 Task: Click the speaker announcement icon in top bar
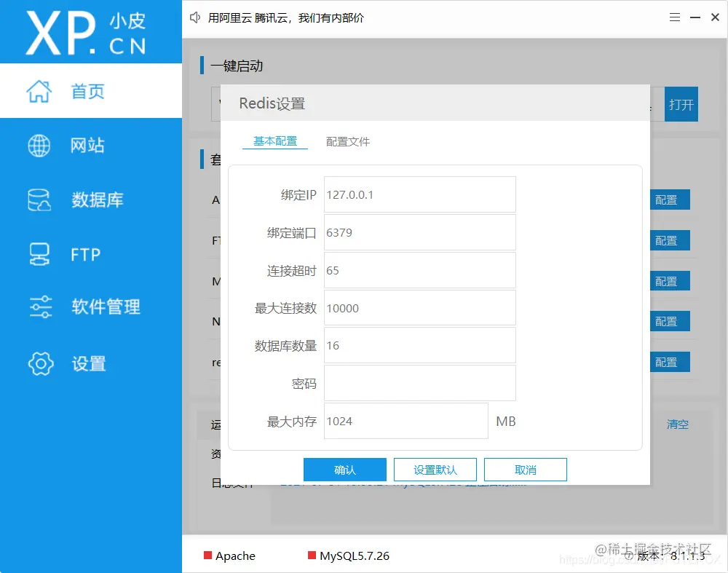pyautogui.click(x=194, y=17)
